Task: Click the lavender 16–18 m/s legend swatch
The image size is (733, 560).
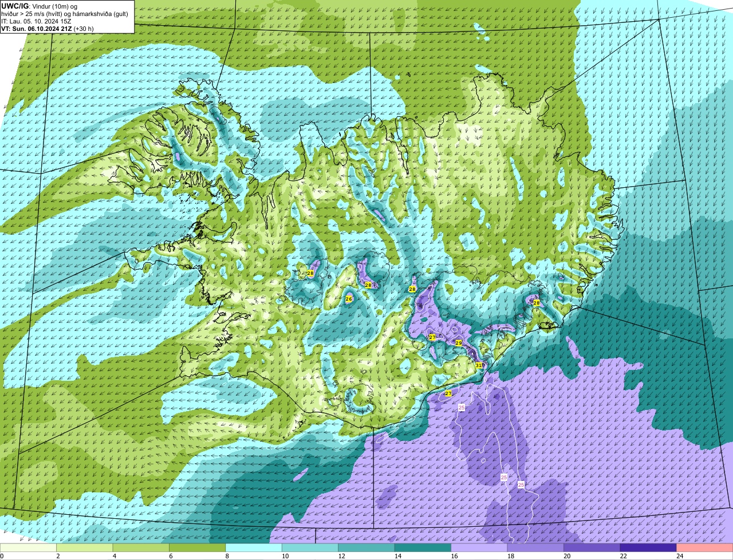Action: point(479,547)
